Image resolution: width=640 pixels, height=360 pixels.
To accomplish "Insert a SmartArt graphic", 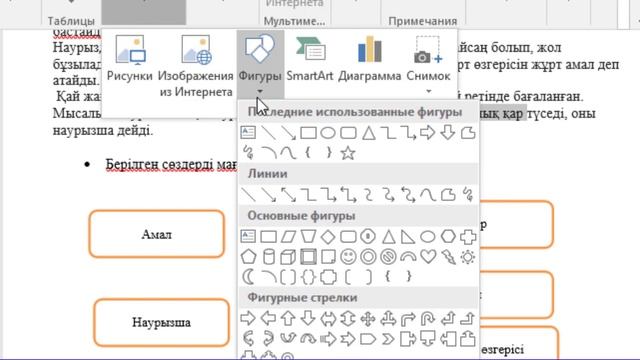I will (310, 59).
